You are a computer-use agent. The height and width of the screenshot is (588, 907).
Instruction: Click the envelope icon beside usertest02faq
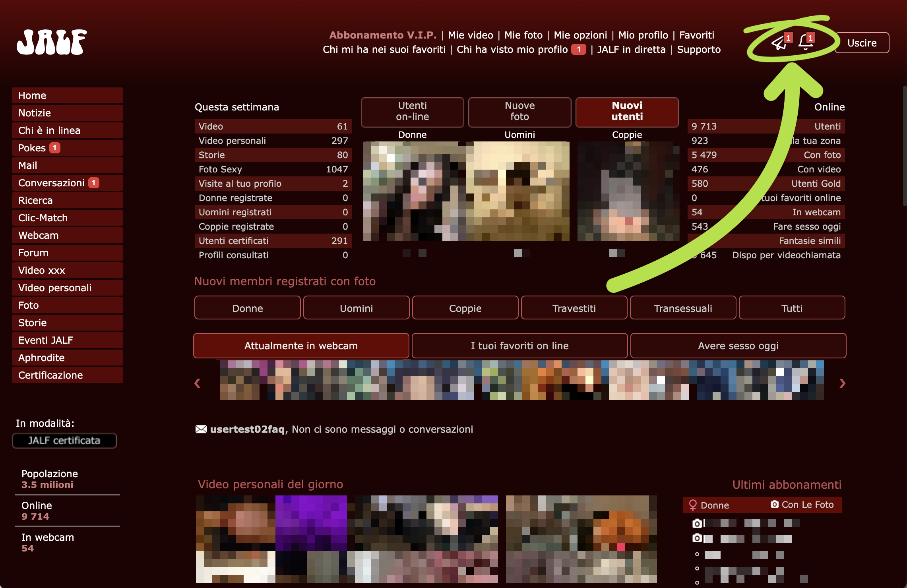[201, 429]
